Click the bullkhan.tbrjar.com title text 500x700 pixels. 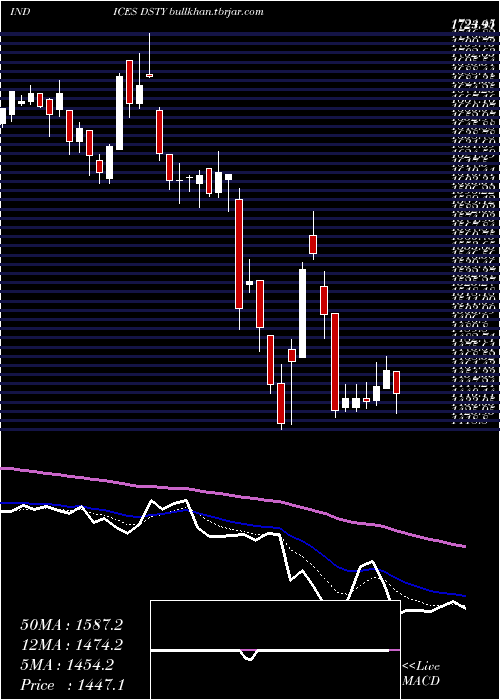tap(215, 12)
